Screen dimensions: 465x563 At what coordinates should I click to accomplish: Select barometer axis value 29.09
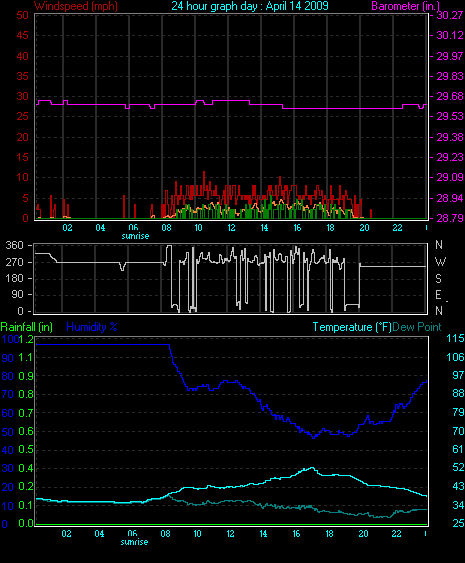click(x=449, y=177)
